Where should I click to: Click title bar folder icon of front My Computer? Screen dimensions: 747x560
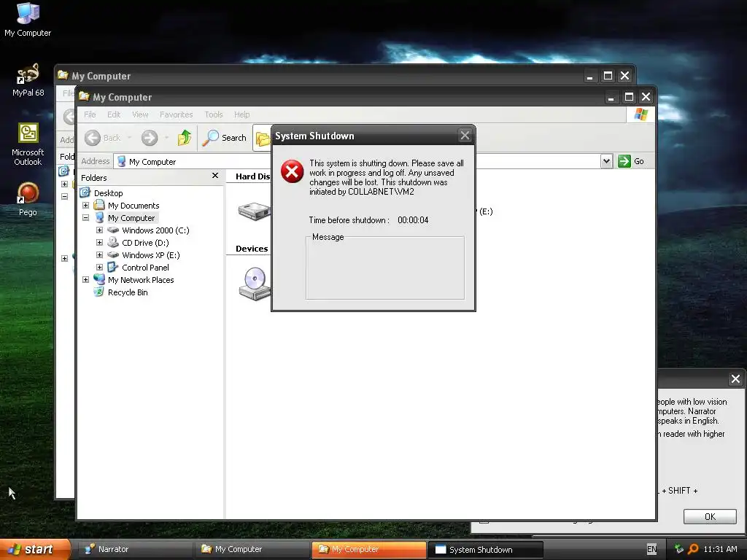click(x=85, y=97)
